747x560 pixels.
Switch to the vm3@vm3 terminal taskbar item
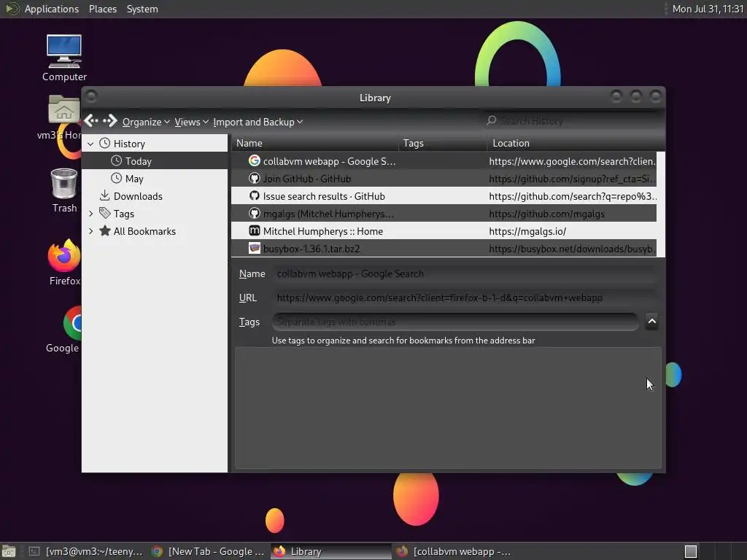point(86,551)
